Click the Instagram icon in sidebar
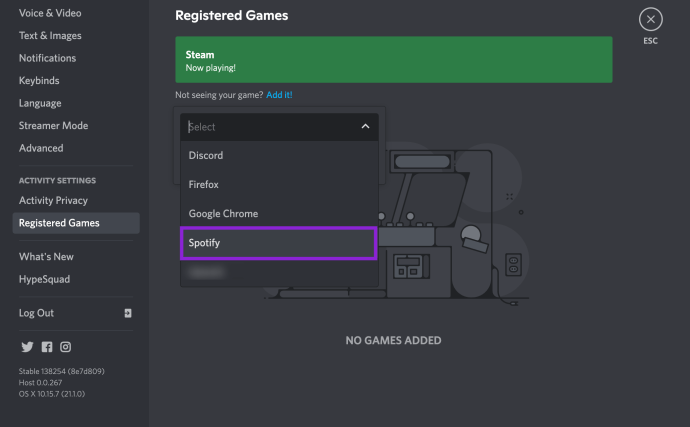 point(65,347)
